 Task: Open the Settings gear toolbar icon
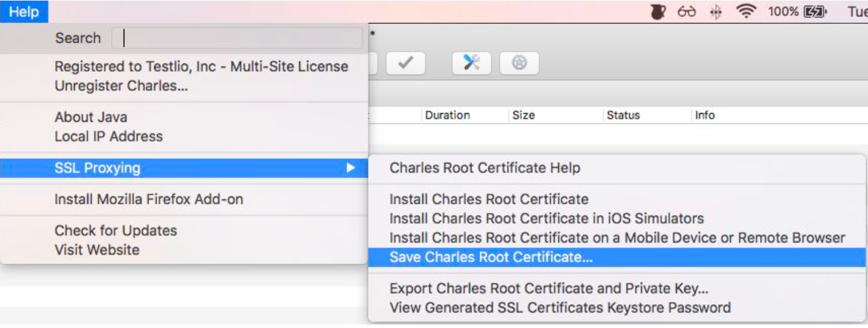coord(519,63)
